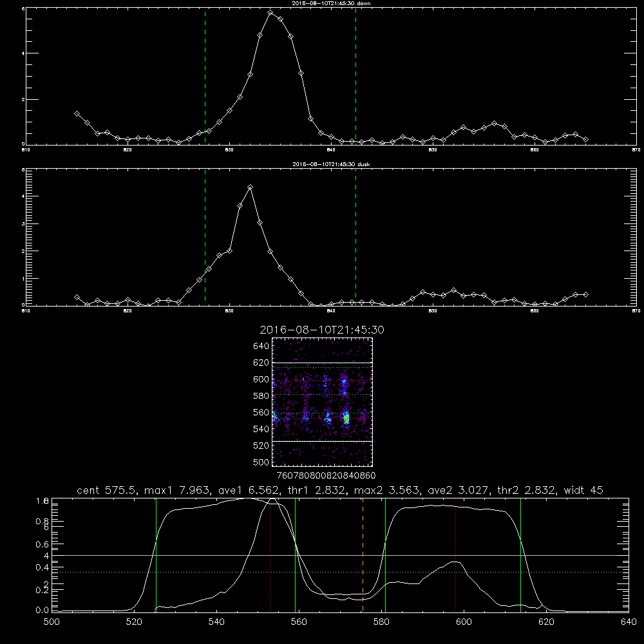644x644 pixels.
Task: Click y-axis label 500 beside spectral image
Action: [x=261, y=462]
